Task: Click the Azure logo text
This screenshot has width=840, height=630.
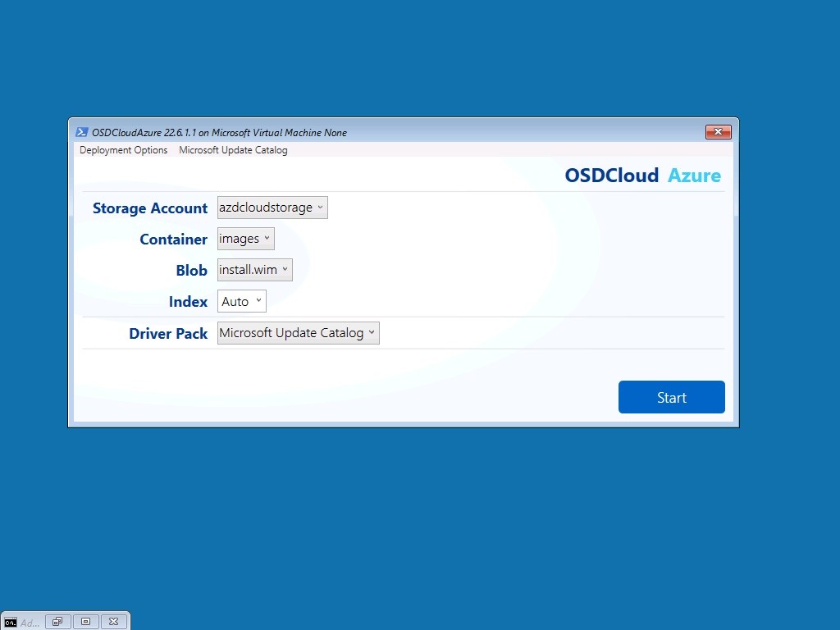Action: [x=694, y=176]
